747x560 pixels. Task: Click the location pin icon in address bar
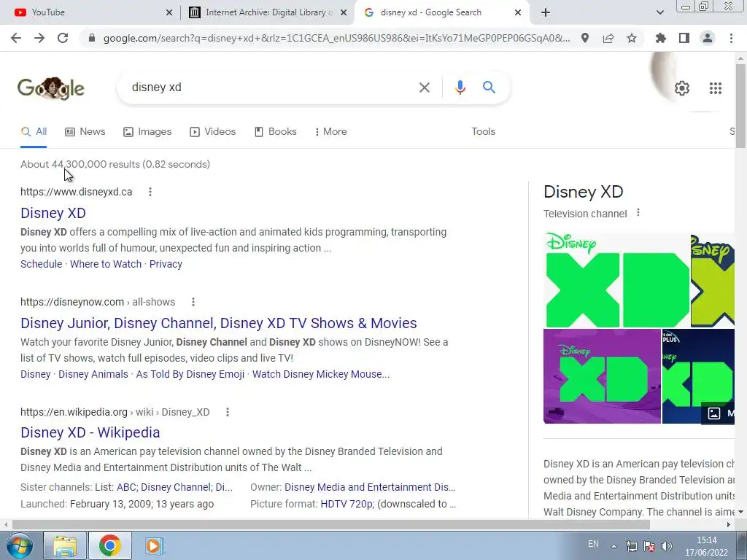point(585,38)
